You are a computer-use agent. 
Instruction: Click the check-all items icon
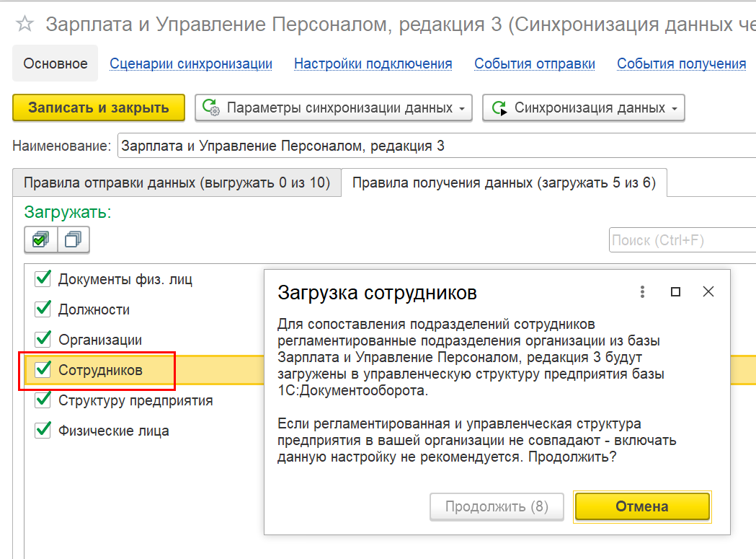point(40,239)
